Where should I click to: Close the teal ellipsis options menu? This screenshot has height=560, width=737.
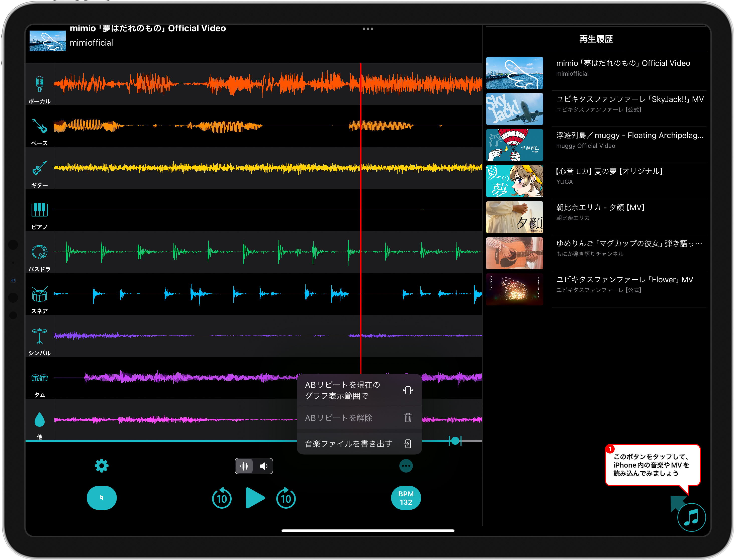[x=406, y=466]
